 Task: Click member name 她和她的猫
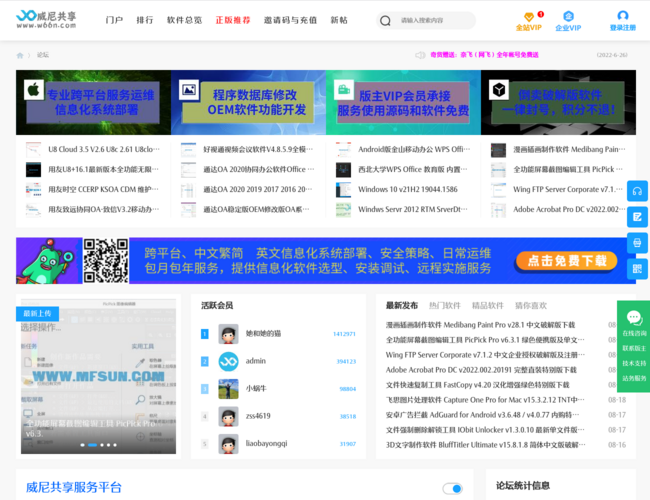point(263,334)
